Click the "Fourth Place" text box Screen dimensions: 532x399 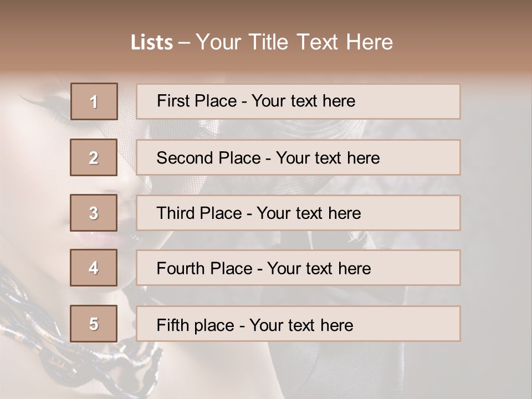298,268
